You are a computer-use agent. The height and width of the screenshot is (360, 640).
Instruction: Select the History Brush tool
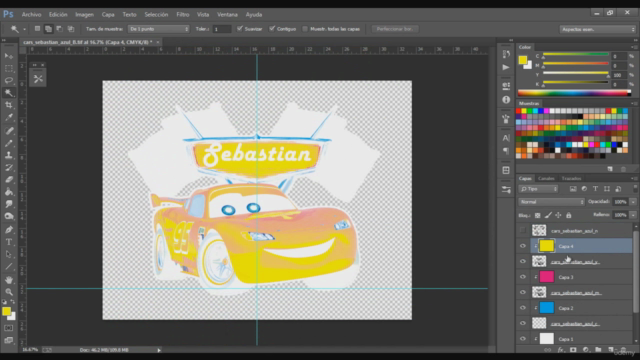(x=9, y=167)
